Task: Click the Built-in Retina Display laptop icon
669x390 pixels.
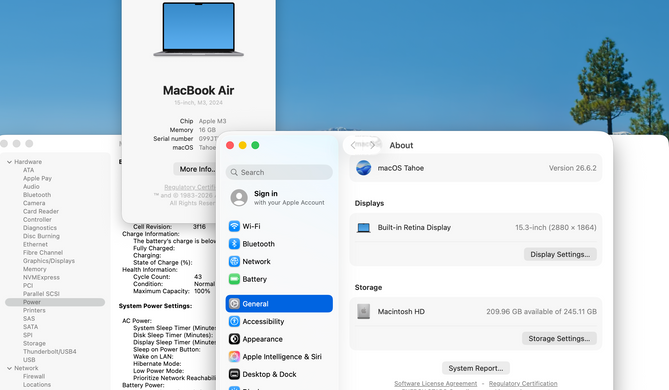Action: [364, 228]
